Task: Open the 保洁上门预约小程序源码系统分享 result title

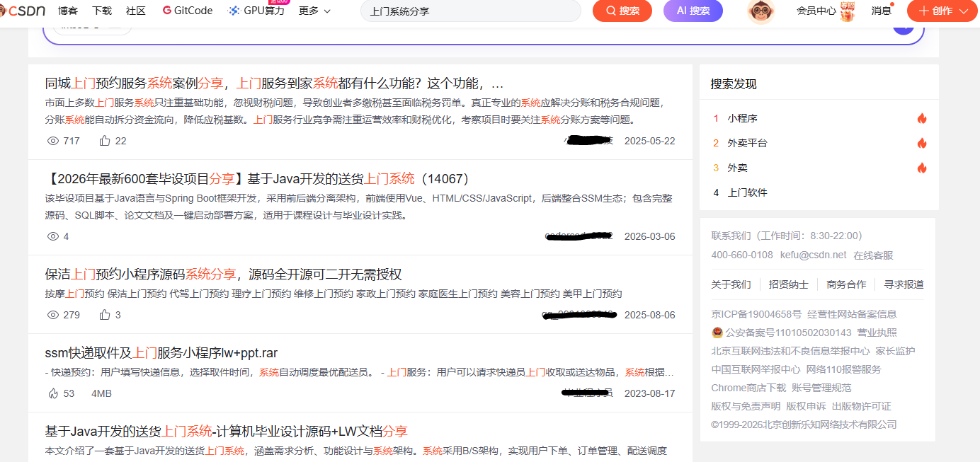Action: pyautogui.click(x=223, y=275)
